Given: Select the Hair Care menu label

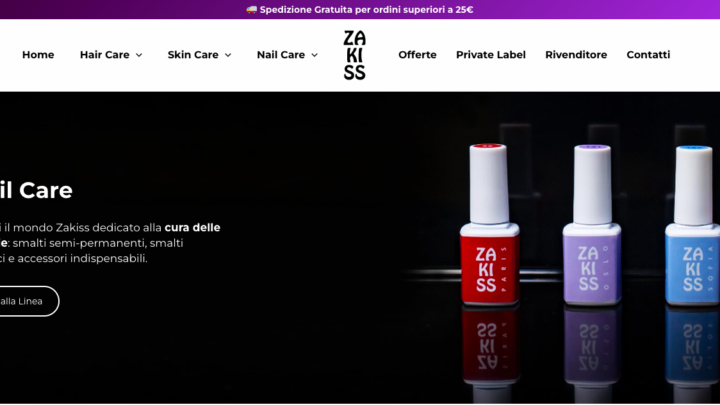Looking at the screenshot, I should pyautogui.click(x=105, y=55).
